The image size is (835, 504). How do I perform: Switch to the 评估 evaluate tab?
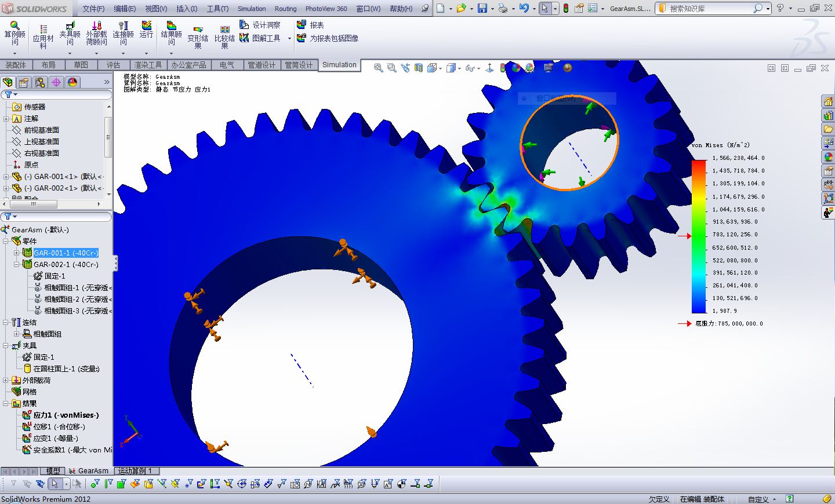click(113, 65)
